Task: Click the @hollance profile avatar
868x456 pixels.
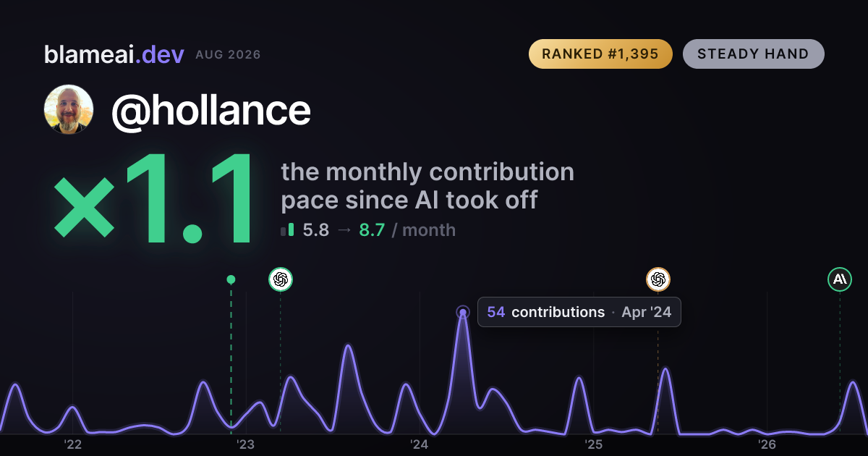Action: [69, 109]
